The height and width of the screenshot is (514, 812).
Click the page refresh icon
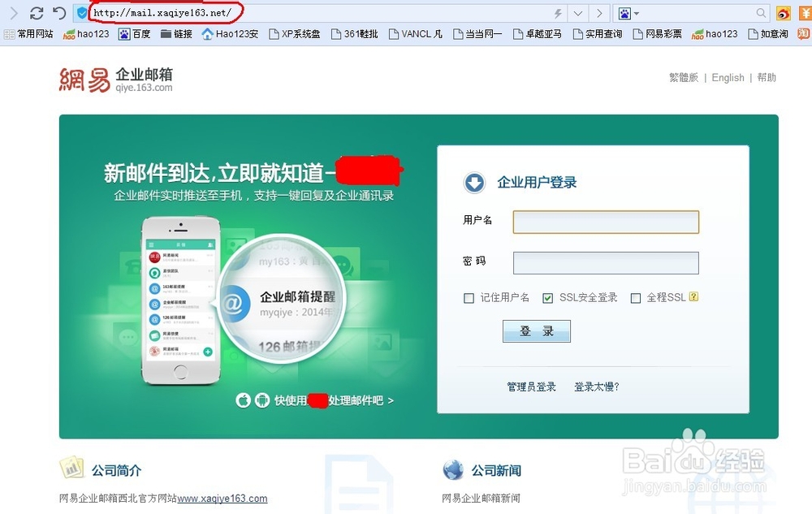point(36,13)
